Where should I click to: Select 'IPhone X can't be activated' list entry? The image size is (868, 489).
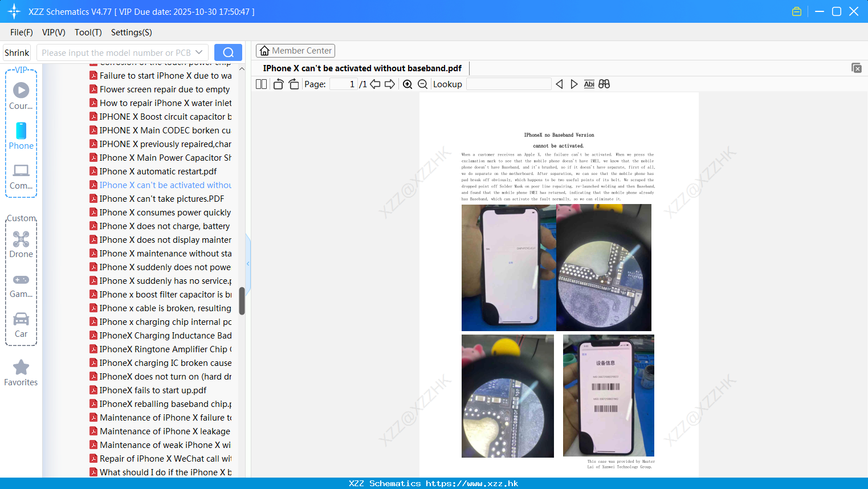(x=161, y=185)
